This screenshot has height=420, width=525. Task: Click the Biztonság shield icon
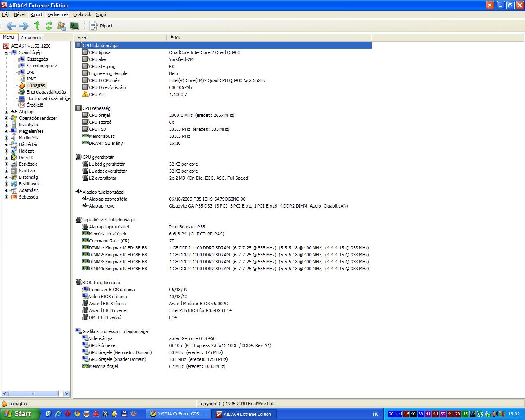14,177
